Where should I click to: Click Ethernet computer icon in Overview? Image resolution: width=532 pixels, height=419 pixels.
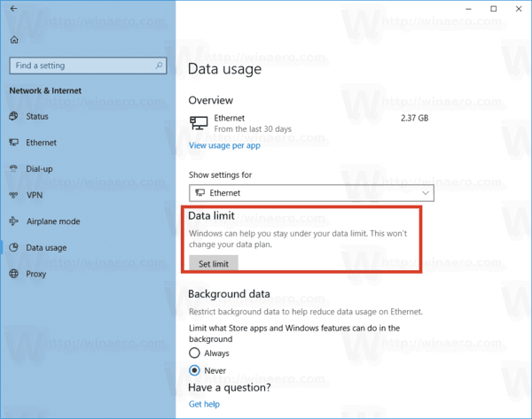click(199, 123)
